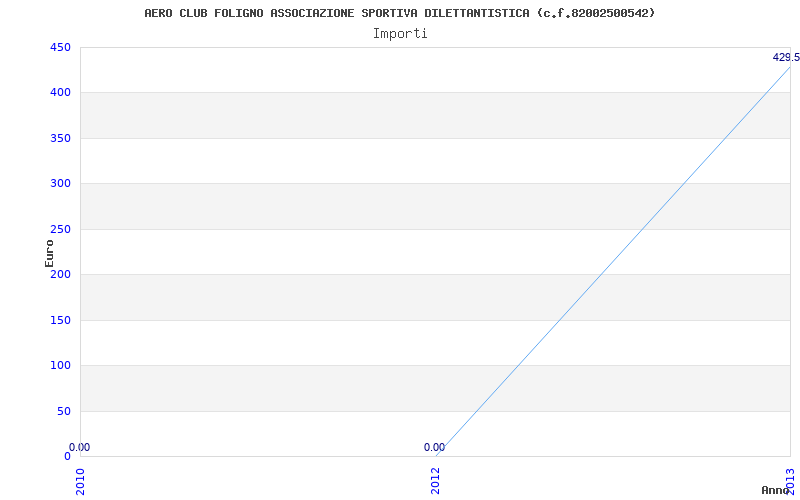
Task: Click y-axis value 100
Action: tap(60, 365)
